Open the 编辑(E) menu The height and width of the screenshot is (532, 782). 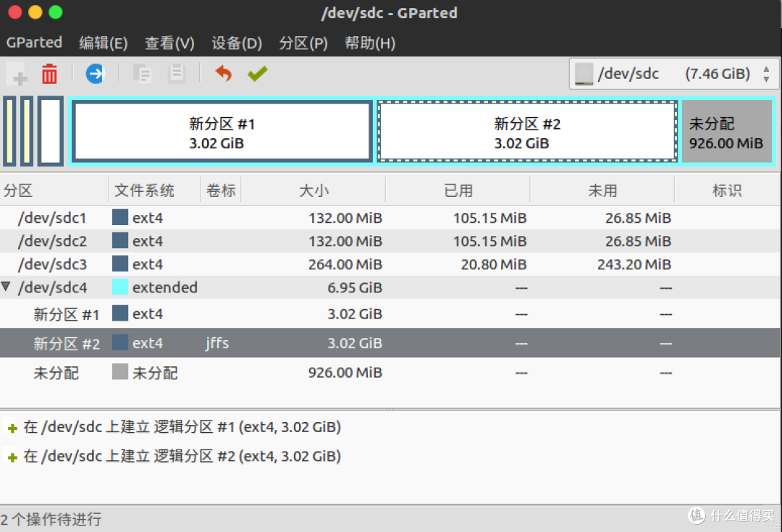pos(103,43)
